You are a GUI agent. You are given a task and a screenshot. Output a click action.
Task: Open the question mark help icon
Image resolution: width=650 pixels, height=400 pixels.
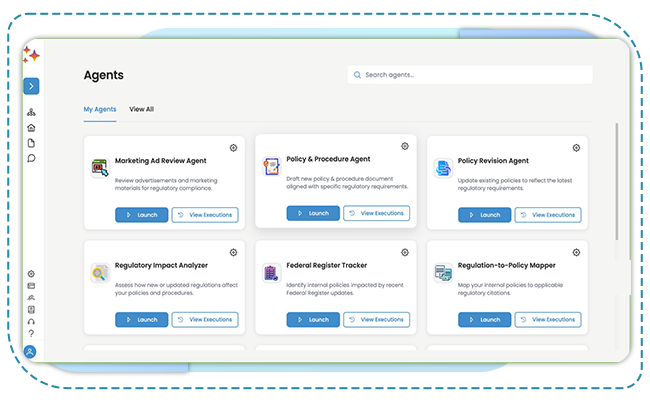click(x=31, y=333)
